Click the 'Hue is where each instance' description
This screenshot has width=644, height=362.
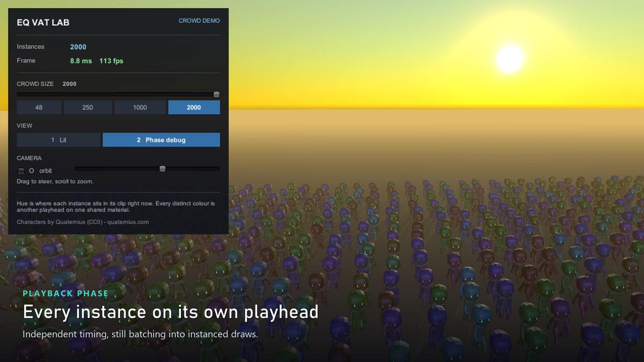click(116, 207)
